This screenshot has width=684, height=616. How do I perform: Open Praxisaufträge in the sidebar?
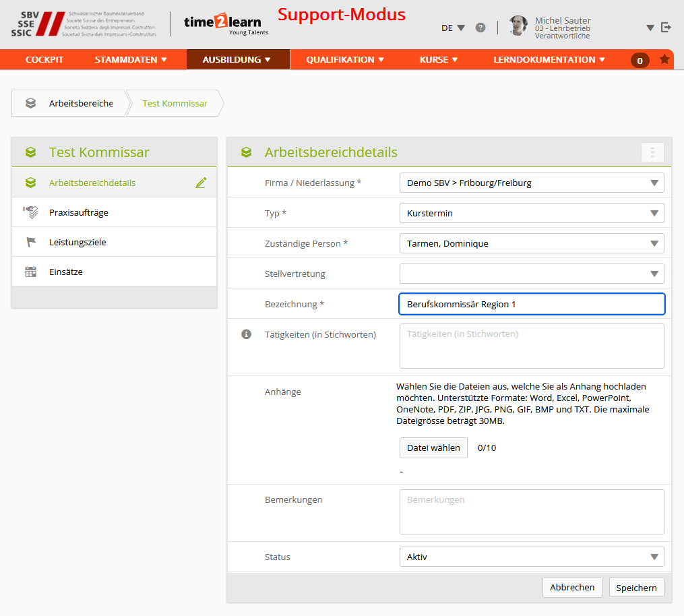pos(79,212)
